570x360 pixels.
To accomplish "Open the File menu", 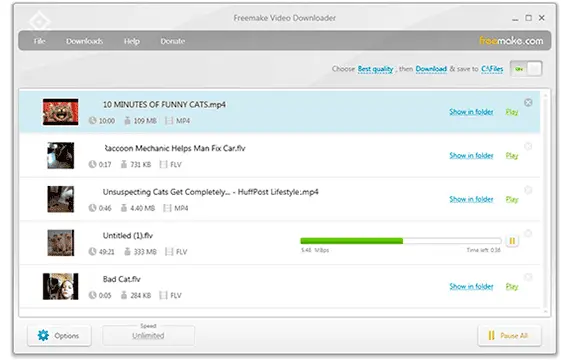I will (x=39, y=41).
